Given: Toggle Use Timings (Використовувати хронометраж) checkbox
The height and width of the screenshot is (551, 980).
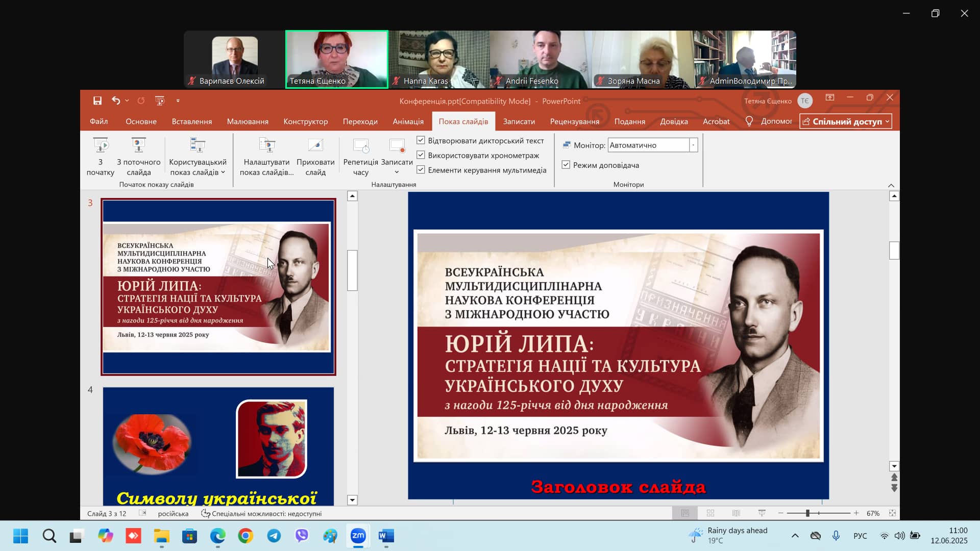Looking at the screenshot, I should (421, 155).
